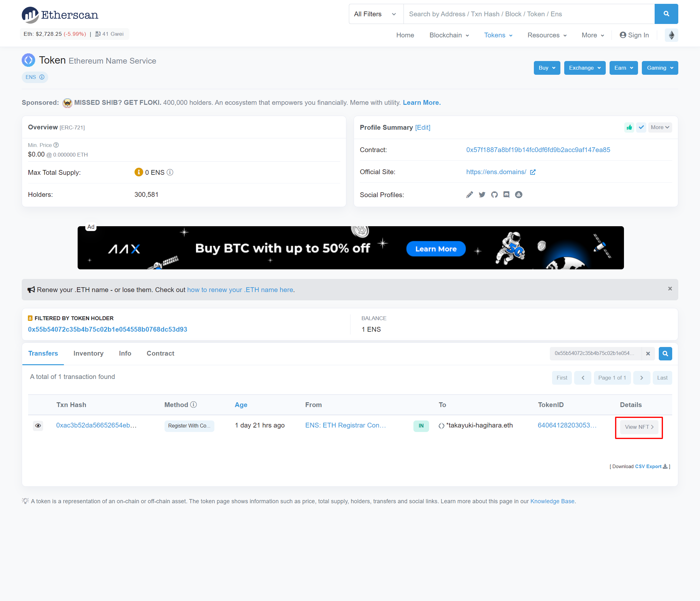Go to Home in navigation
Viewport: 700px width, 601px height.
coord(405,35)
